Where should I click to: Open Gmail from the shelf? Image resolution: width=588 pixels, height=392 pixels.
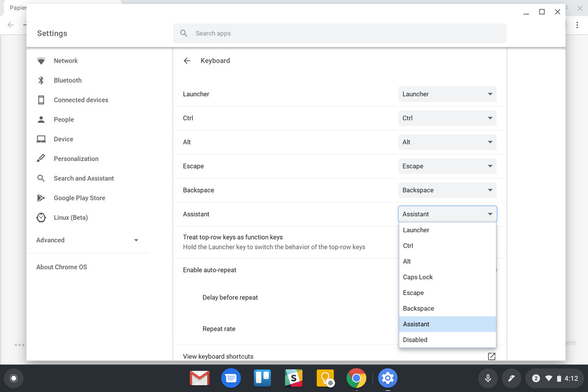(199, 378)
